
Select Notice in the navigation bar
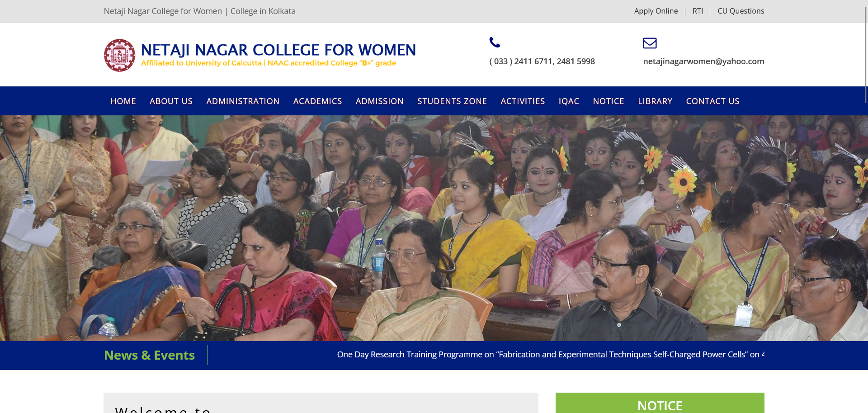(609, 101)
